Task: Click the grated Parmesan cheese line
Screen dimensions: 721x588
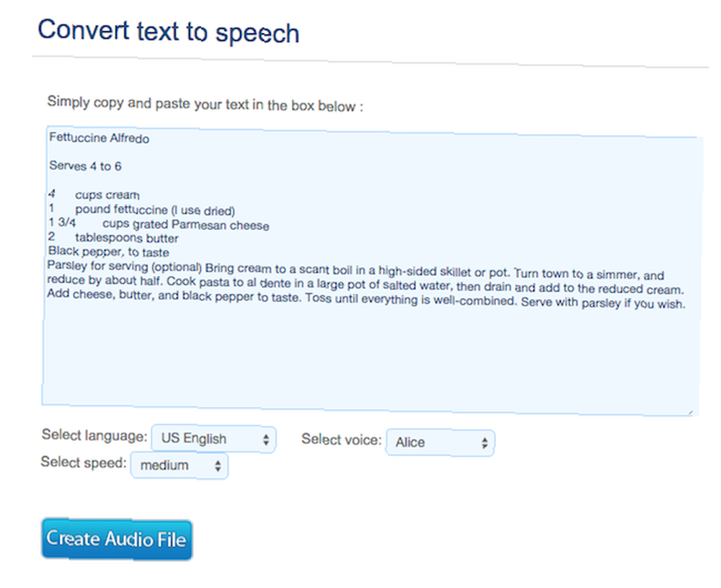Action: (159, 224)
